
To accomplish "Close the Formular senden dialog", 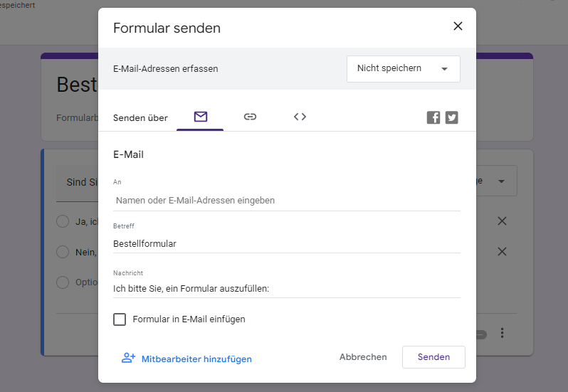I will tap(458, 26).
